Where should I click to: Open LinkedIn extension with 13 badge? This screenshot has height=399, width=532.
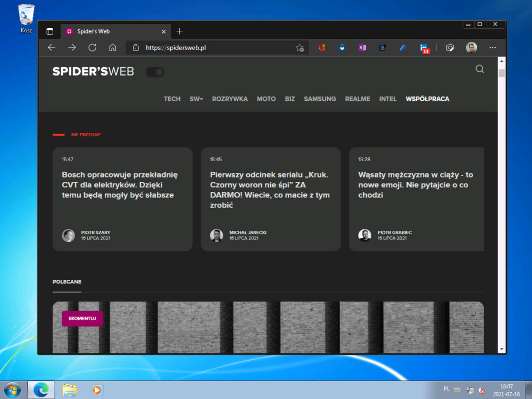coord(424,48)
